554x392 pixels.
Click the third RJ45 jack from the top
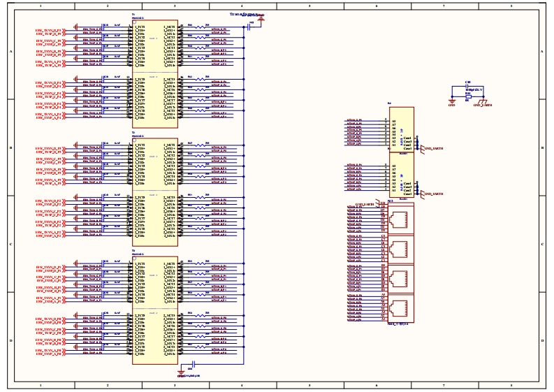pyautogui.click(x=402, y=277)
